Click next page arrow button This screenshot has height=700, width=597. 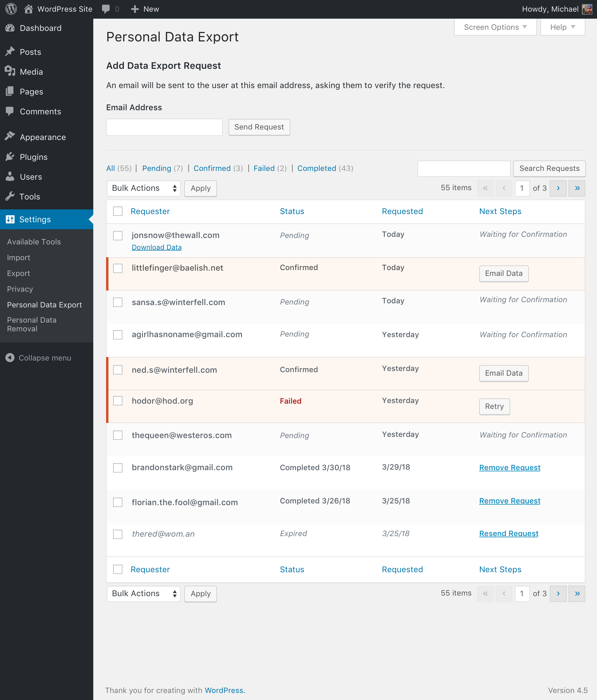[x=558, y=188]
